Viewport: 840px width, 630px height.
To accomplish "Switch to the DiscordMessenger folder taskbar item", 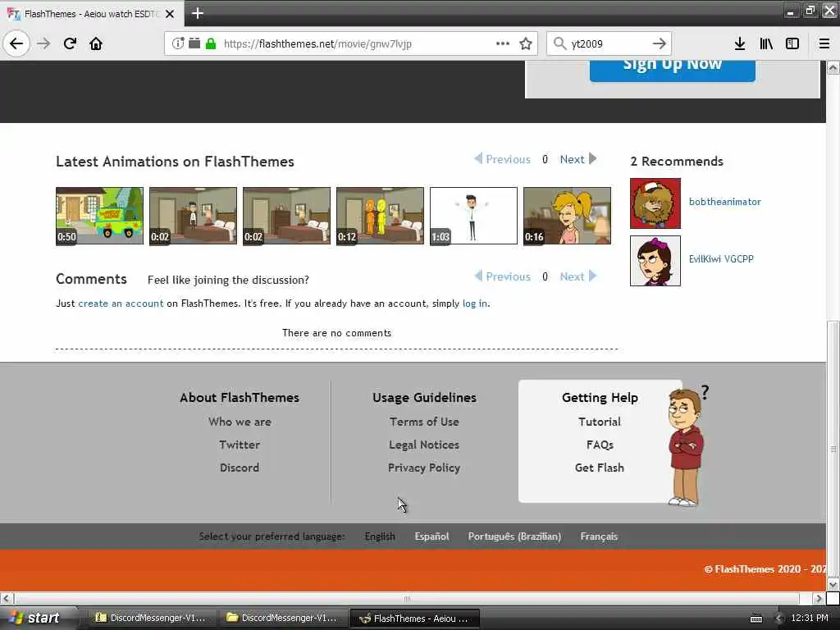I will 282,618.
